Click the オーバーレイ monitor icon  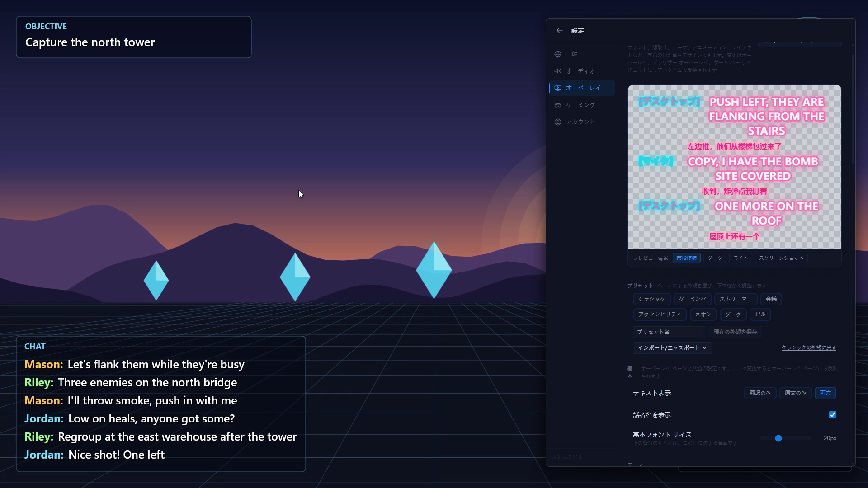tap(558, 88)
